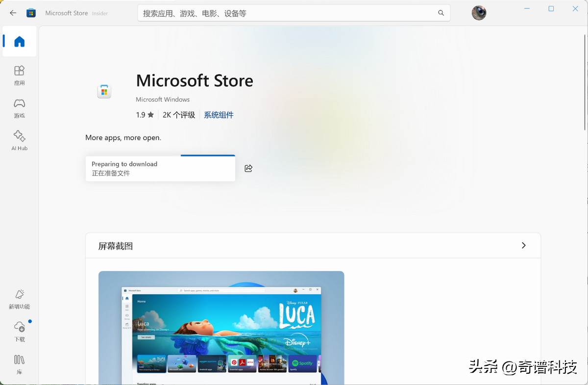Close the Microsoft Store window

576,9
